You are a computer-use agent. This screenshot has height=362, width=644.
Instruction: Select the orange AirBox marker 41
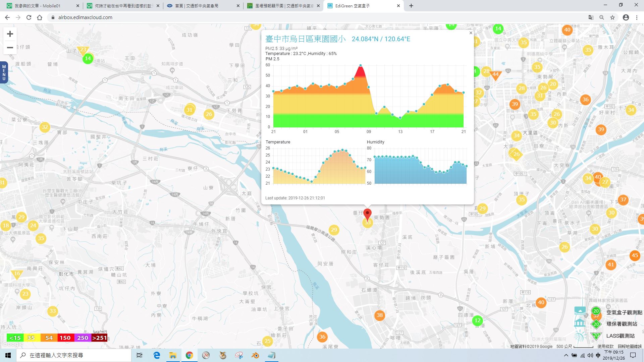pyautogui.click(x=611, y=264)
